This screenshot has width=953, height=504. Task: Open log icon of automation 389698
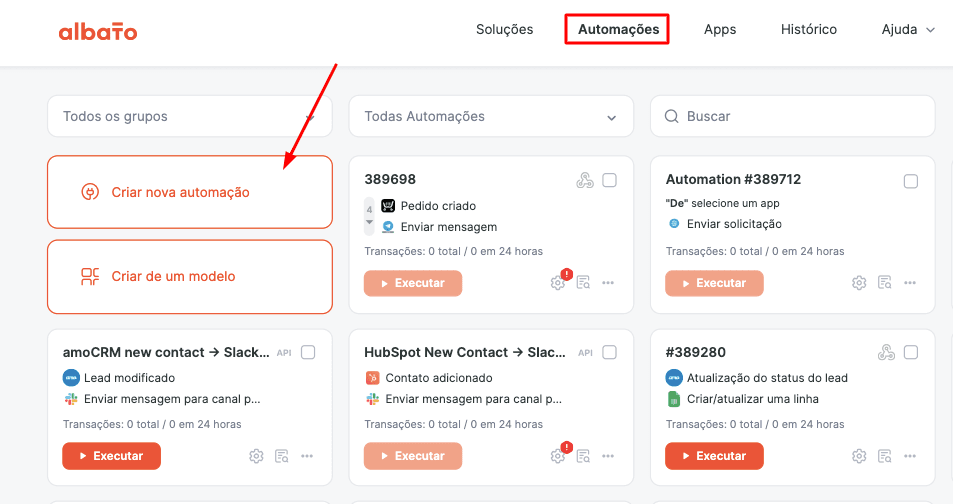coord(583,283)
